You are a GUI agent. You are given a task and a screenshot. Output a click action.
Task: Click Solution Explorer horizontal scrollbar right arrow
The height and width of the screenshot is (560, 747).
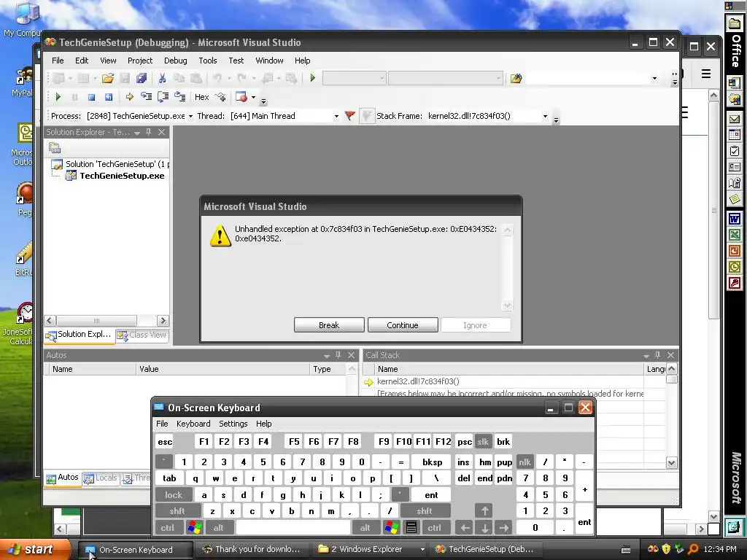[163, 321]
